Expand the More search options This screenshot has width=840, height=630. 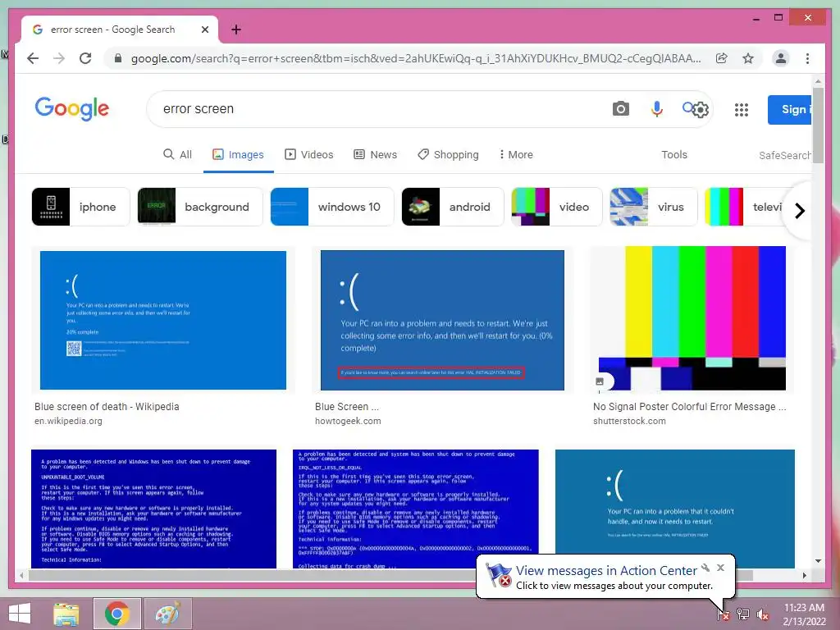(515, 154)
